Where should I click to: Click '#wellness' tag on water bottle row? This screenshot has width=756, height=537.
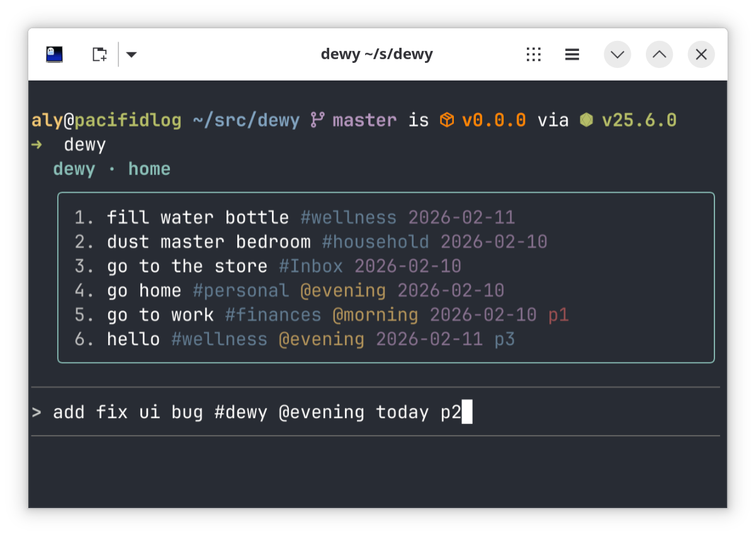[x=349, y=218]
